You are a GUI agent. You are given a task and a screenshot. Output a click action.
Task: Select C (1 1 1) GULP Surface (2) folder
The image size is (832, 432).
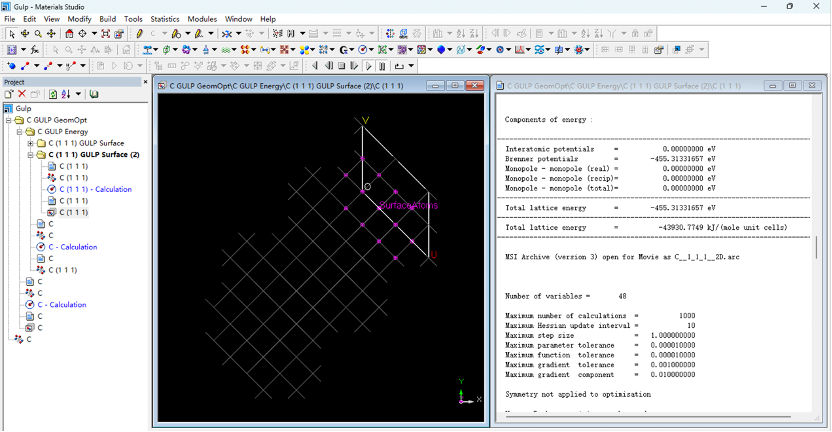click(94, 155)
